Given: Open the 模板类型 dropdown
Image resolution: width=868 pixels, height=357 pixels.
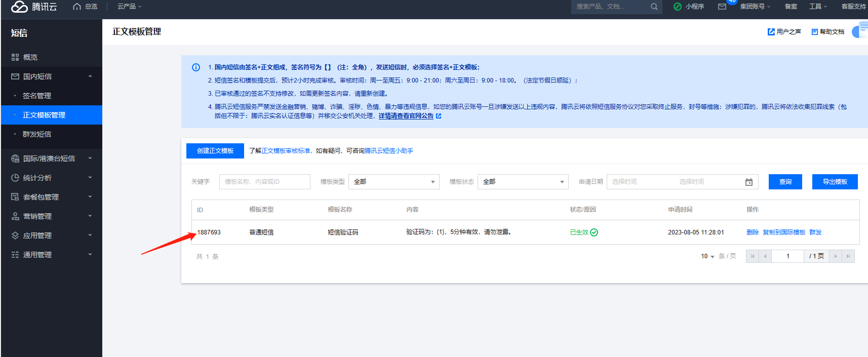Looking at the screenshot, I should tap(394, 182).
